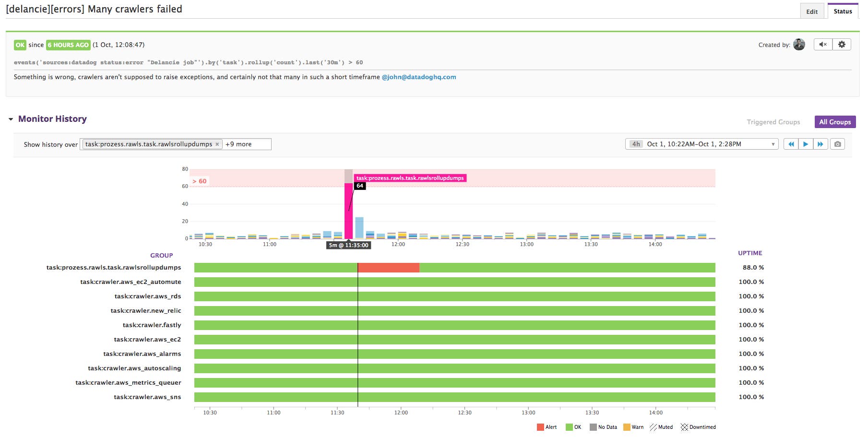Step back in time with rewind button

click(791, 144)
